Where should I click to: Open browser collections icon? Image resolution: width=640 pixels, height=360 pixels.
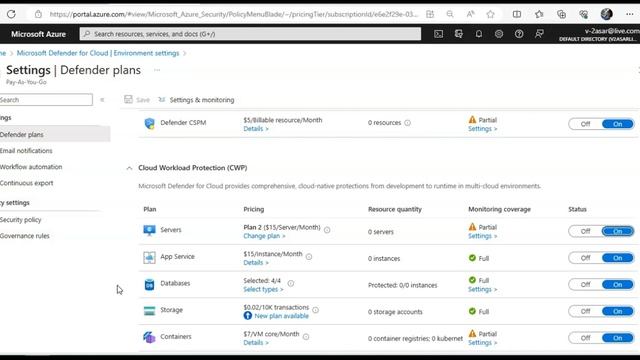[562, 14]
